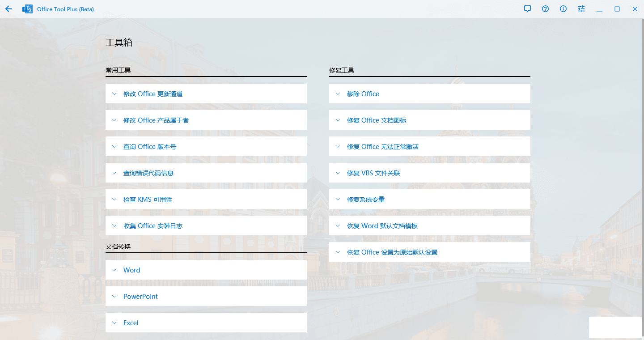Click the 查询错误代码信息 label
This screenshot has height=340, width=644.
[x=148, y=173]
